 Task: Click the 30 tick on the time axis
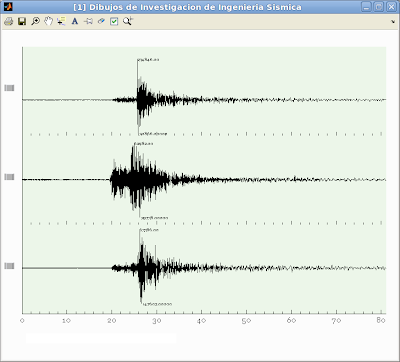156,321
